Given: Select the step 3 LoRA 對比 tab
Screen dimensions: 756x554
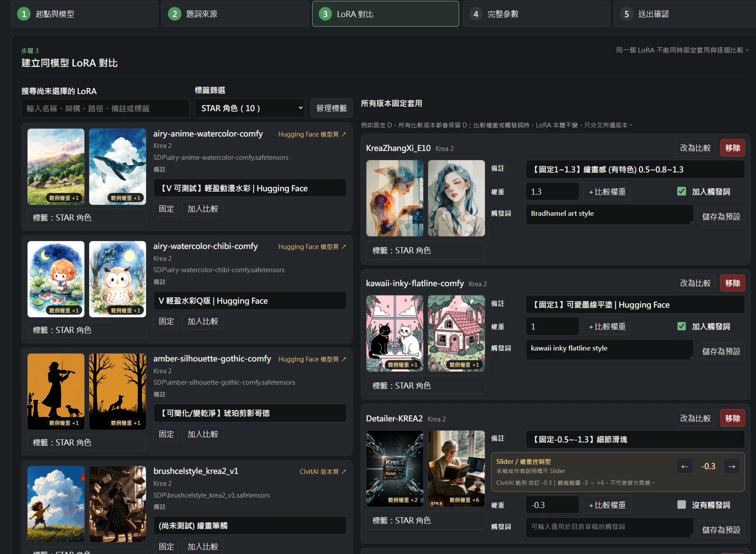Looking at the screenshot, I should click(x=386, y=14).
